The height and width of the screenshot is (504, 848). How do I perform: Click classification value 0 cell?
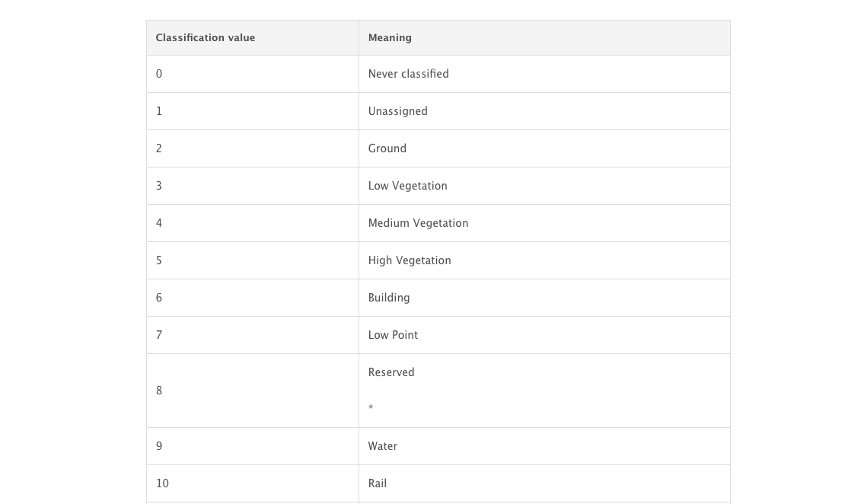pyautogui.click(x=159, y=74)
